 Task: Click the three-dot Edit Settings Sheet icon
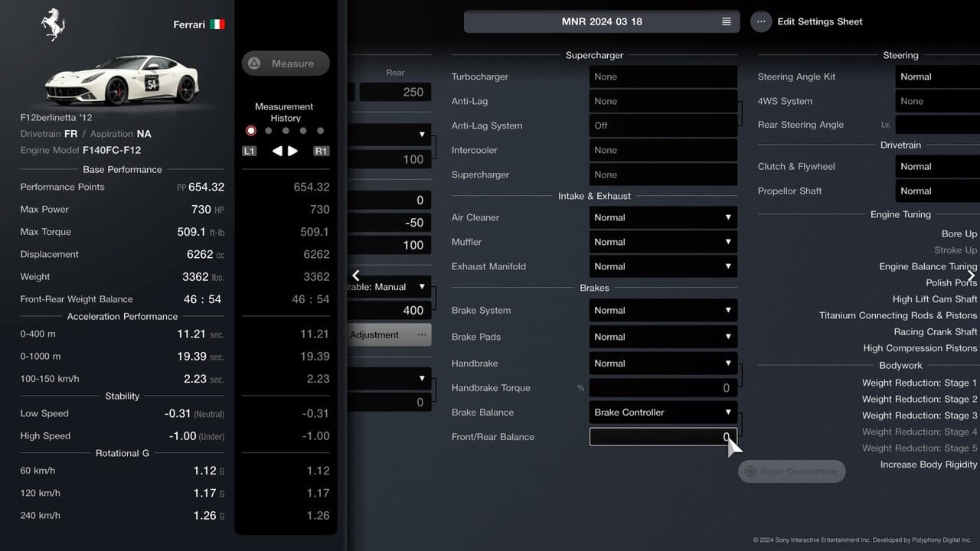coord(761,21)
